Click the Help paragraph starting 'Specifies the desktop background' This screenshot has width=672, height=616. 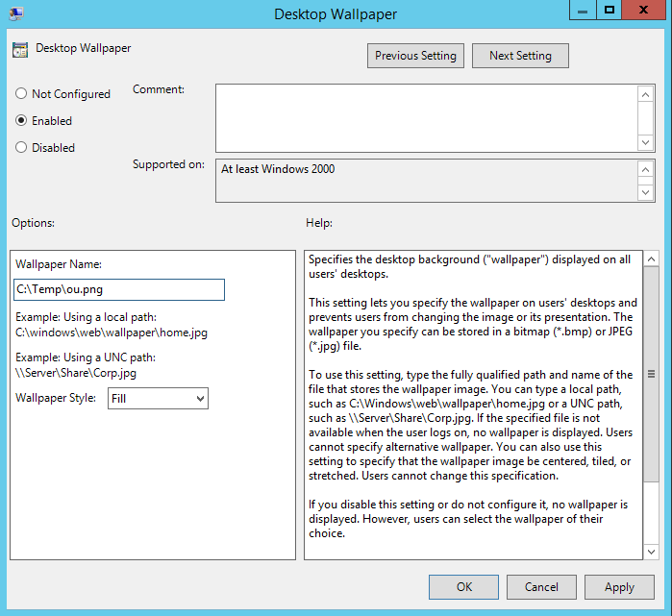coord(470,266)
